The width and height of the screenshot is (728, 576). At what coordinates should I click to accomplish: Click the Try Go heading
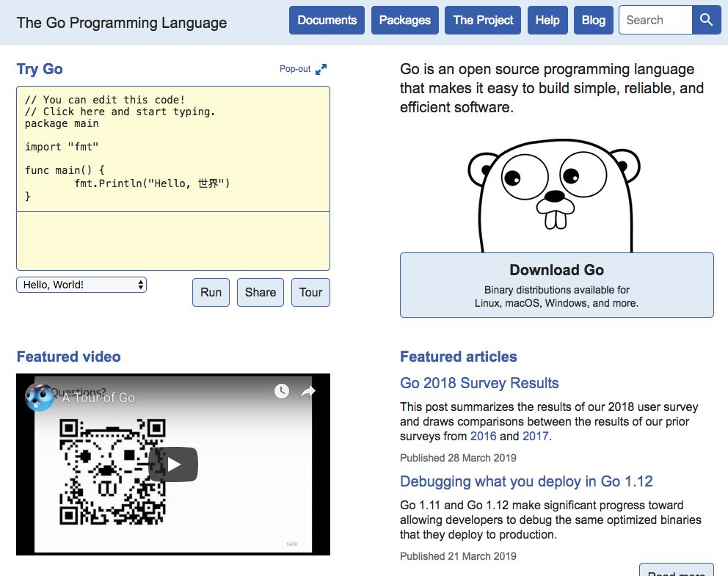coord(40,69)
